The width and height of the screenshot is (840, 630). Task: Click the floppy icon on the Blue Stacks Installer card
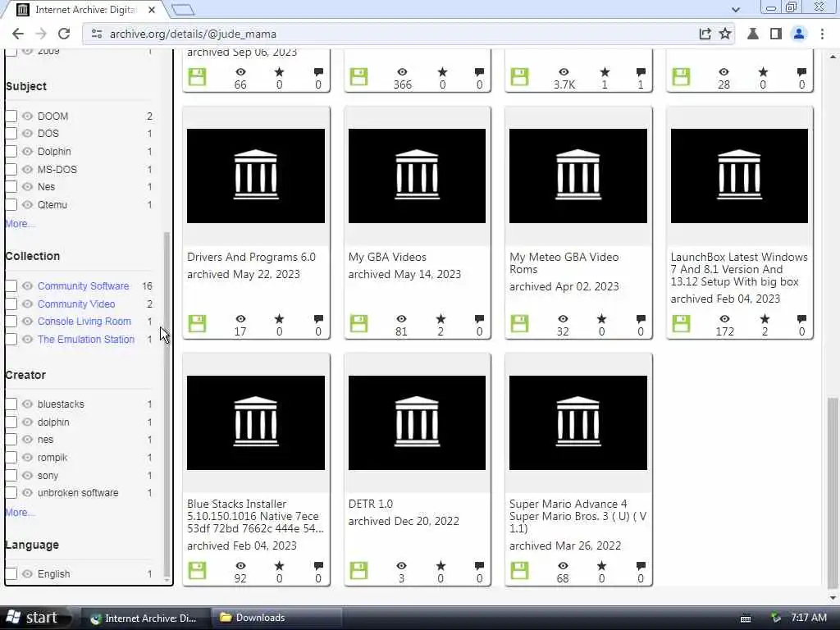pos(197,571)
